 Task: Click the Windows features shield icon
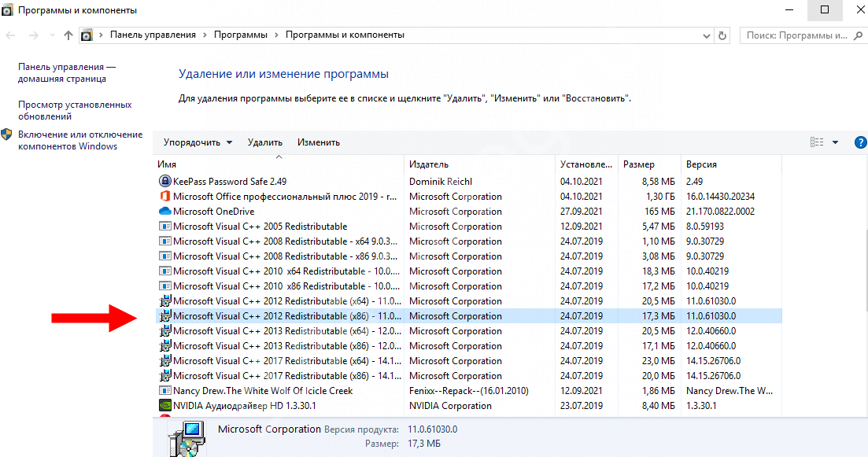click(x=6, y=135)
